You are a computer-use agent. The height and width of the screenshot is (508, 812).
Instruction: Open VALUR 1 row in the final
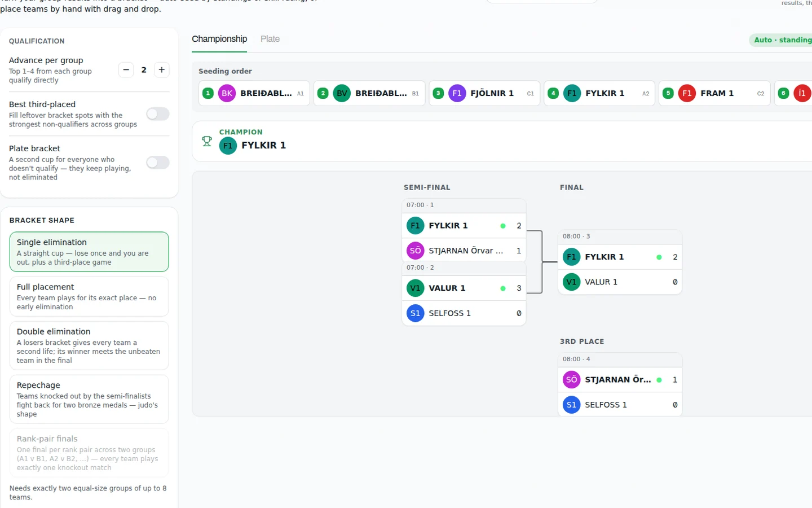pyautogui.click(x=620, y=282)
